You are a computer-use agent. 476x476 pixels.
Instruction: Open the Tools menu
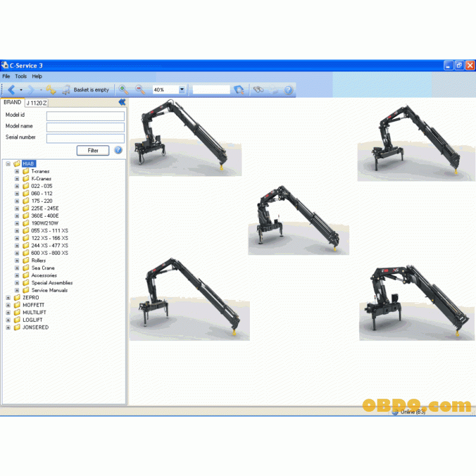(21, 76)
